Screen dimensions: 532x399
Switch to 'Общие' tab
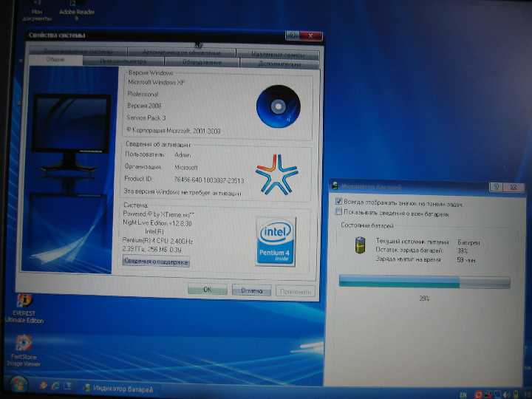click(55, 60)
